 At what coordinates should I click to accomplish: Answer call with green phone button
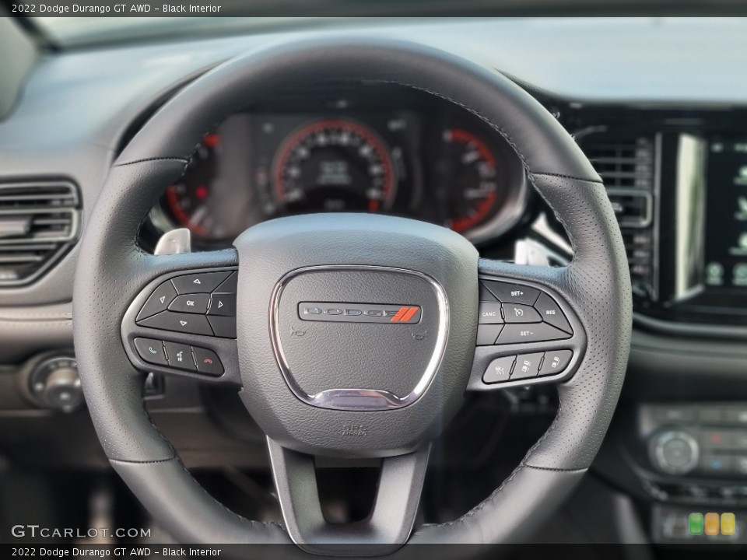coord(152,351)
